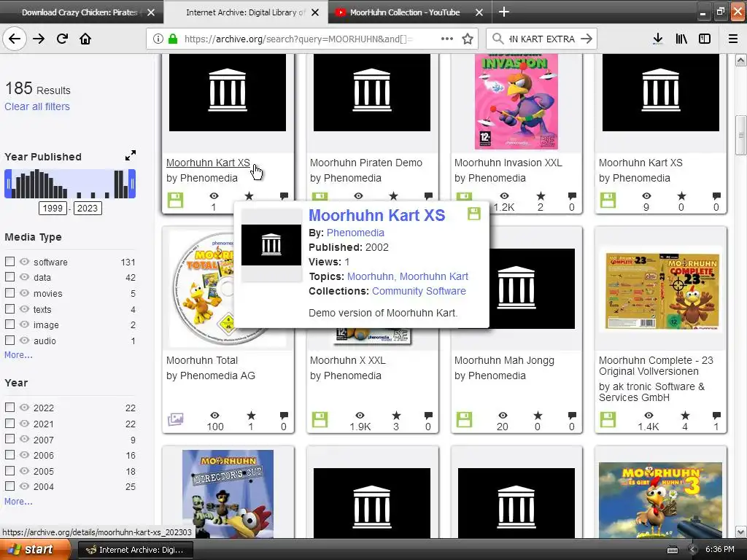Image resolution: width=747 pixels, height=560 pixels.
Task: Click right handle of year range slider
Action: [132, 184]
